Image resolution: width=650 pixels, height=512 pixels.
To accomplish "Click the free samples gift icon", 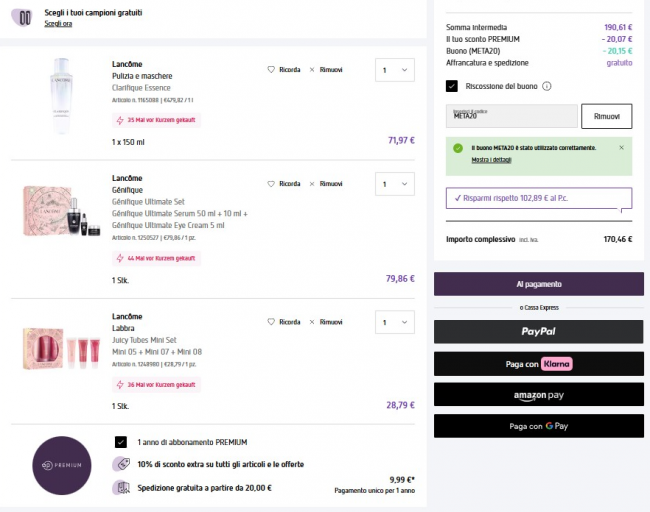I will tap(24, 17).
